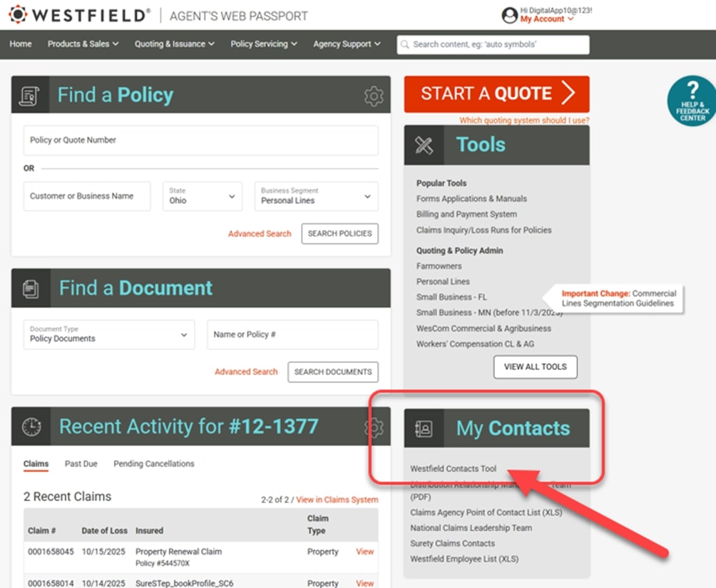Open the State dropdown showing Ohio

pos(203,196)
